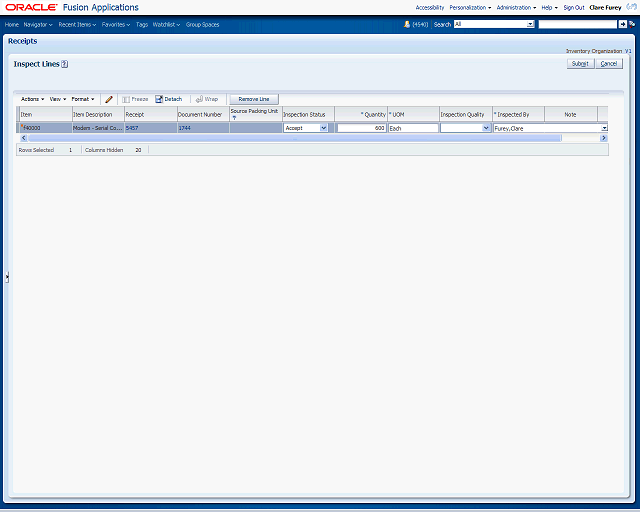Open the Search category All dropdown
This screenshot has height=512, width=640.
tap(529, 24)
